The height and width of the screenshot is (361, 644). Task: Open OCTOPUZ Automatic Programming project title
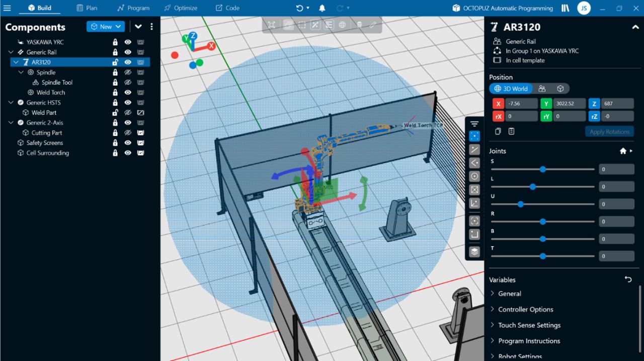coord(503,8)
